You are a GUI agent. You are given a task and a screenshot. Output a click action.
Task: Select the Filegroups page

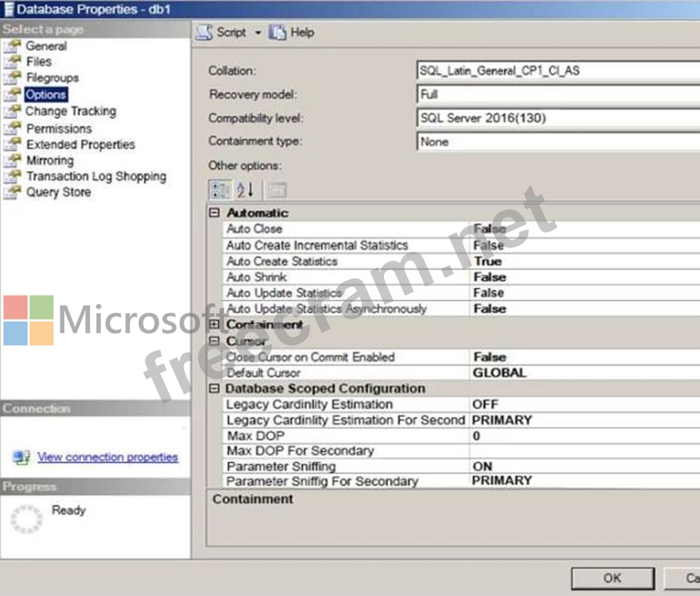pyautogui.click(x=52, y=78)
